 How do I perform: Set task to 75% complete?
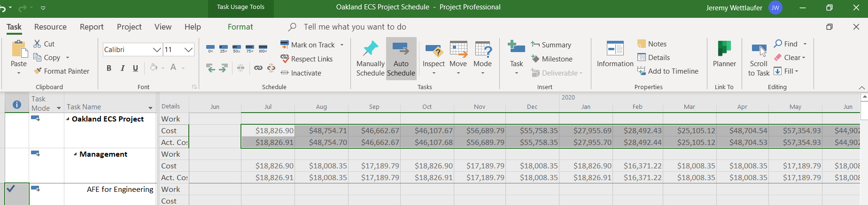[250, 48]
